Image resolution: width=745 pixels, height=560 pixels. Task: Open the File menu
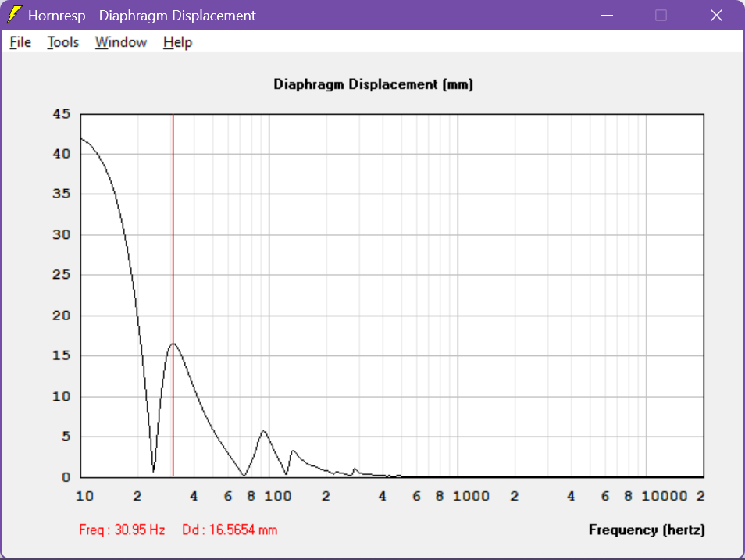click(x=20, y=42)
